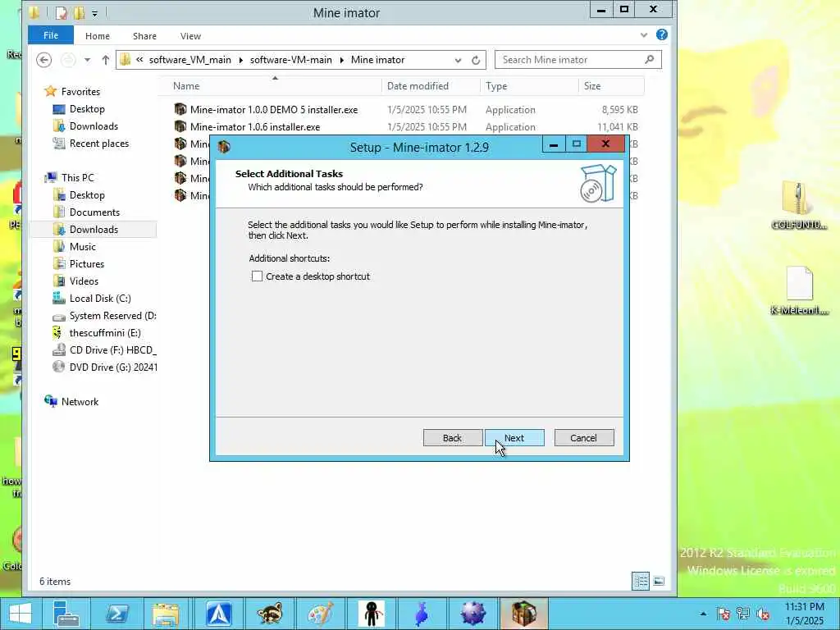The height and width of the screenshot is (630, 840).
Task: Select Favorites in the navigation pane
Action: pos(80,92)
